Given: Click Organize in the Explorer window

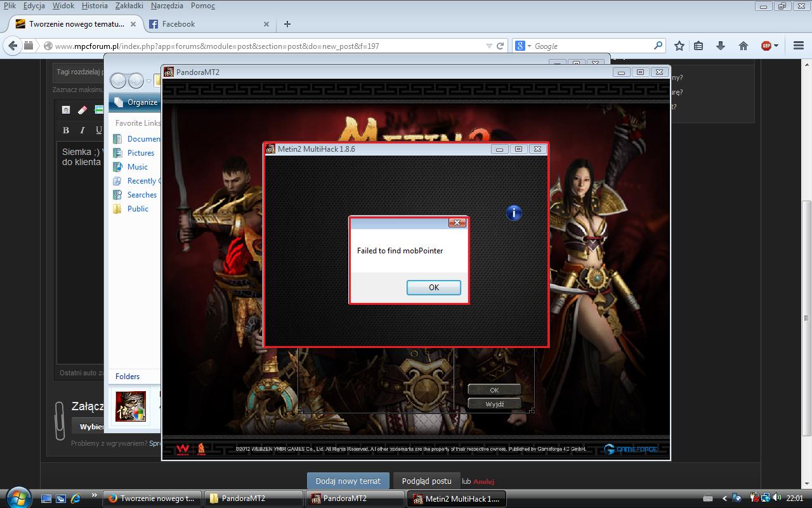Looking at the screenshot, I should pos(136,102).
